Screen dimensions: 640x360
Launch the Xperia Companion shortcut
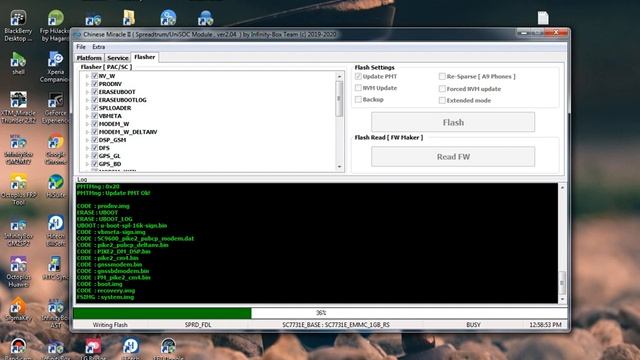point(55,67)
